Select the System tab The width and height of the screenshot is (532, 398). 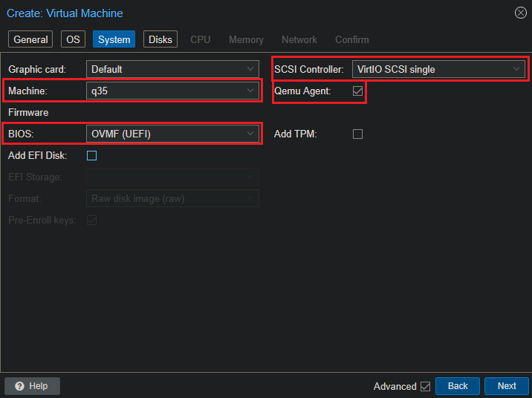click(x=114, y=39)
